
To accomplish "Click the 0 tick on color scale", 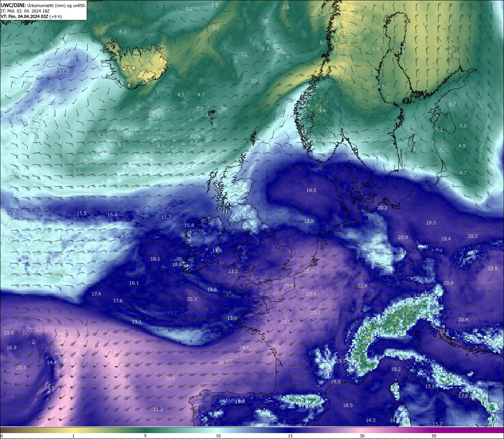I will tap(1, 436).
